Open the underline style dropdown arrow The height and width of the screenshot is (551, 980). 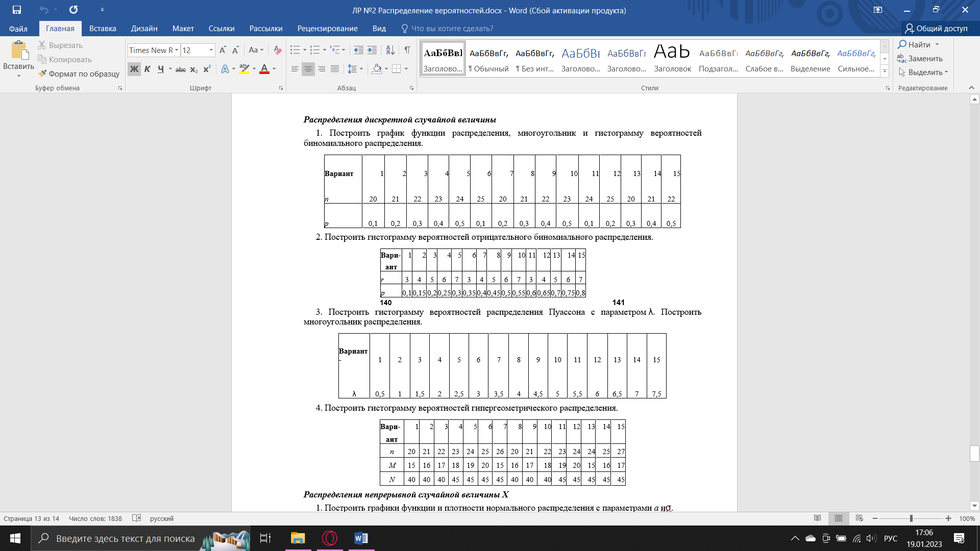pyautogui.click(x=170, y=69)
